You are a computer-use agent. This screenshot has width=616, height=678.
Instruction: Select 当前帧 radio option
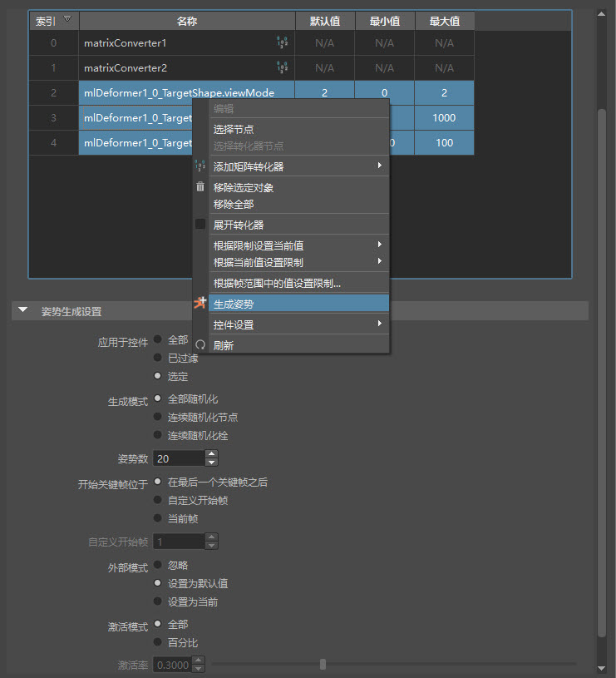[x=158, y=518]
